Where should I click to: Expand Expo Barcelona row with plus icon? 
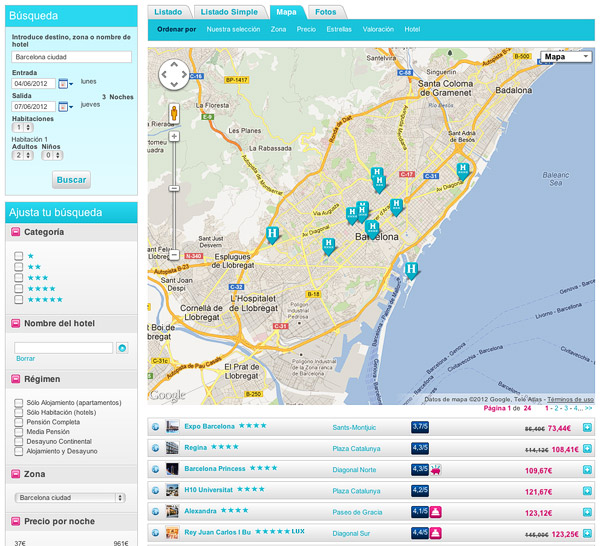coord(587,427)
